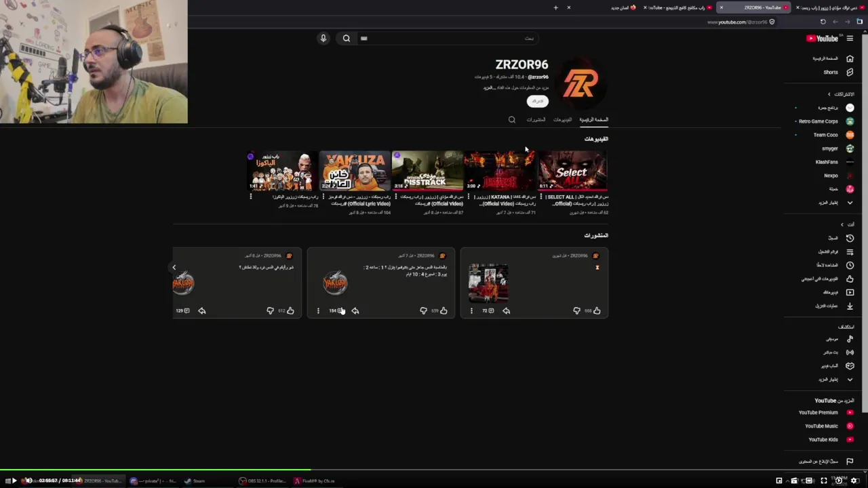Open the Home page sidebar entry
The image size is (868, 488).
832,58
